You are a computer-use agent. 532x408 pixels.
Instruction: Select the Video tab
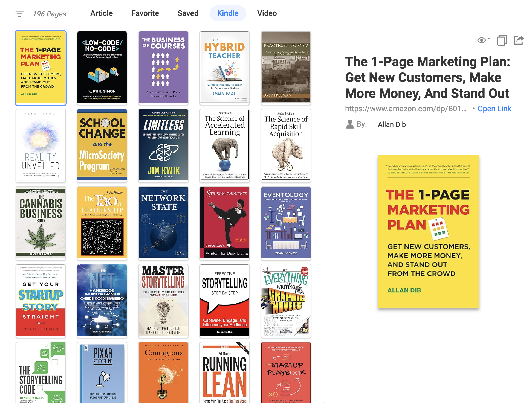267,13
